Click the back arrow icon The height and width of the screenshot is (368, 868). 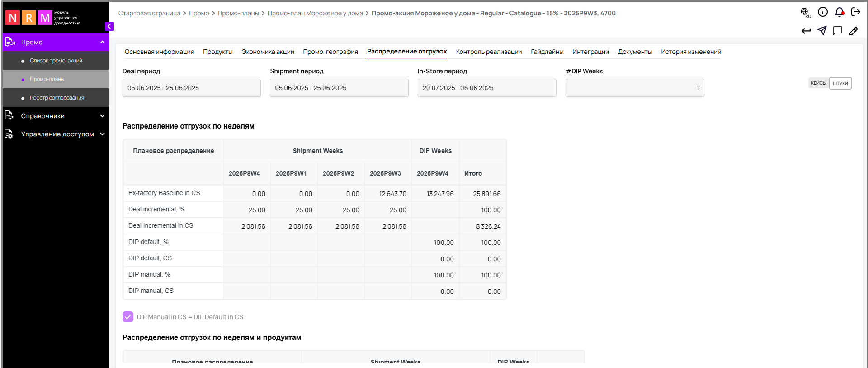pyautogui.click(x=806, y=31)
